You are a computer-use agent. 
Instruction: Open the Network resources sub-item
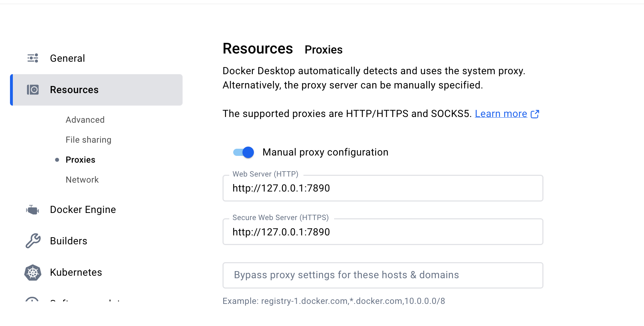82,180
